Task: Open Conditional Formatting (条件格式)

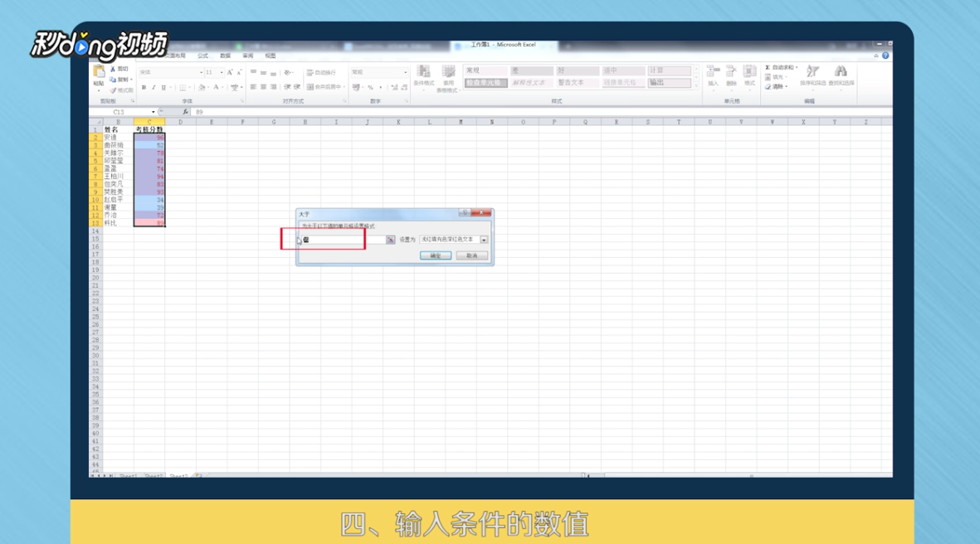Action: 424,77
